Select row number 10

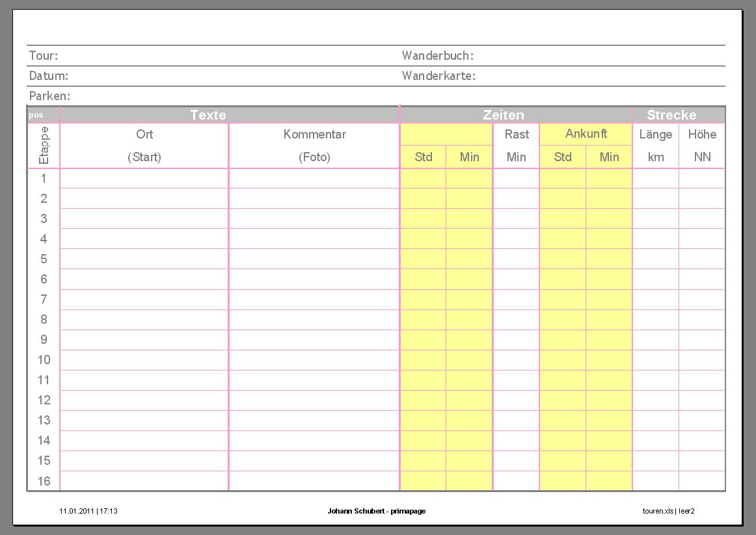pos(44,359)
